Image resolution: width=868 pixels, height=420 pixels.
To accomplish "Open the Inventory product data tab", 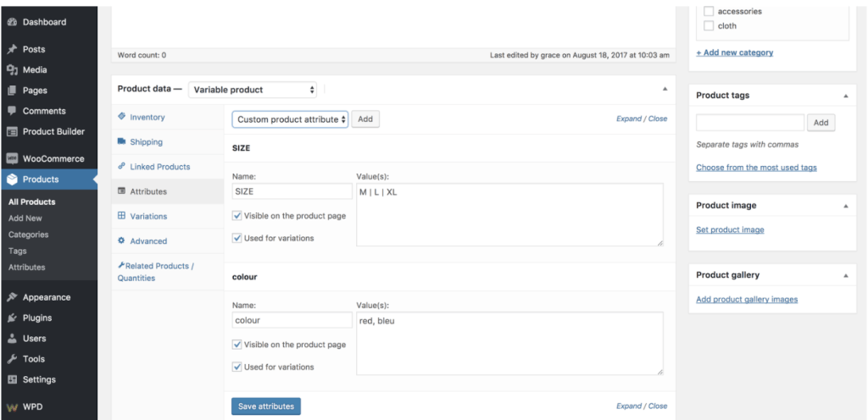I will coord(147,117).
